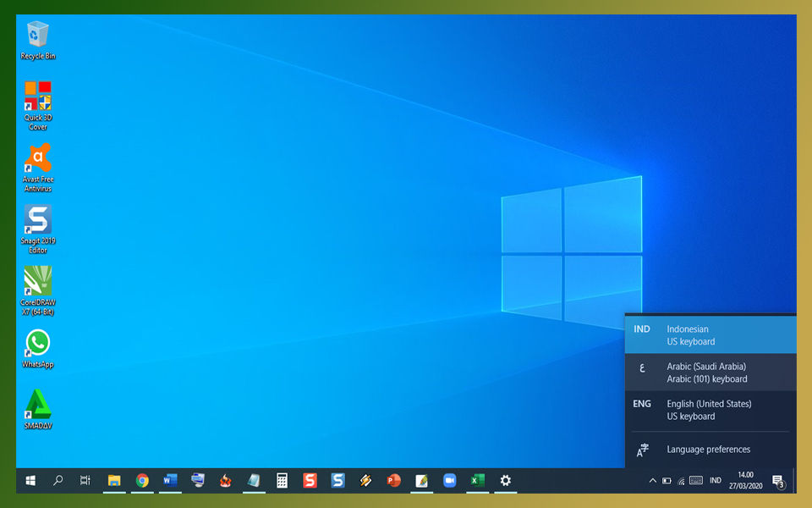Select the SMADAV desktop shortcut
Viewport: 812px width, 508px height.
[x=38, y=410]
